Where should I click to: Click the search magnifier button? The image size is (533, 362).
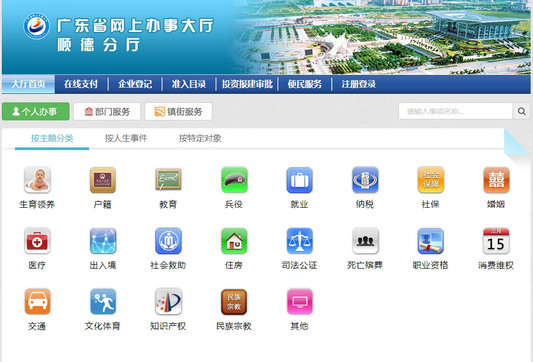pos(521,111)
